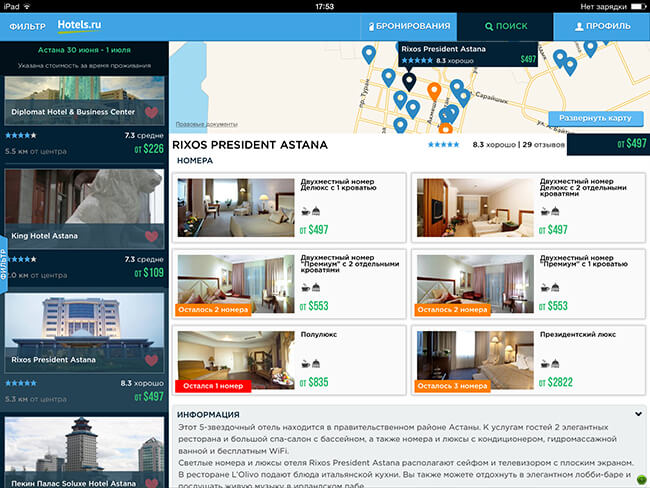Open the Бронирования tab
This screenshot has height=488, width=650.
point(409,26)
